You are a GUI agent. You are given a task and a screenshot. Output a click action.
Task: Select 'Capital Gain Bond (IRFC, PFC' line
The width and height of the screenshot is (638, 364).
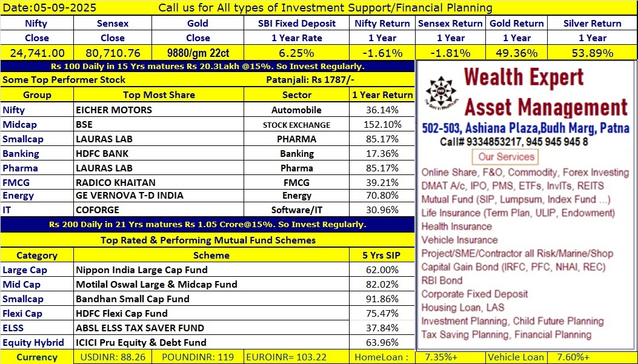514,267
